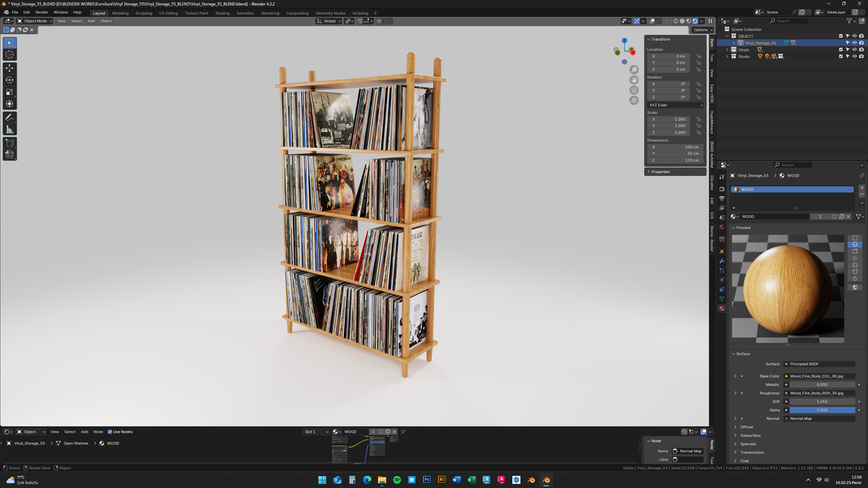
Task: Select the Measure tool
Action: pyautogui.click(x=9, y=129)
